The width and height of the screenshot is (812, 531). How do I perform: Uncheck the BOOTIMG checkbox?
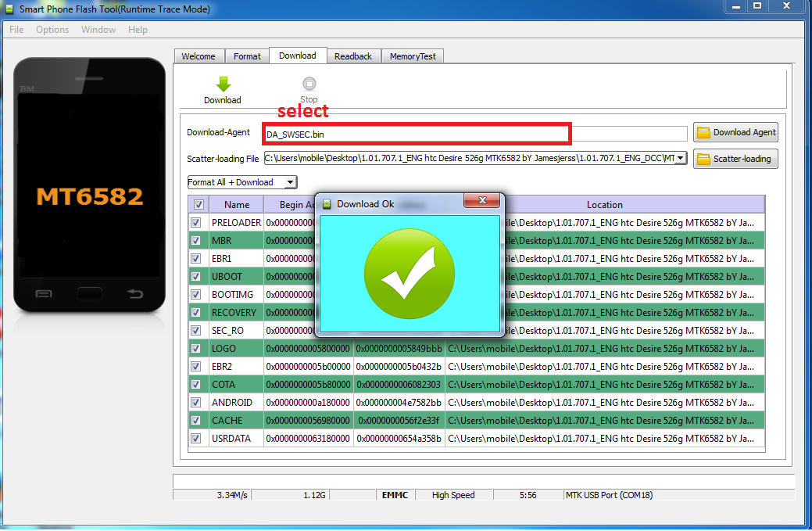click(x=195, y=295)
